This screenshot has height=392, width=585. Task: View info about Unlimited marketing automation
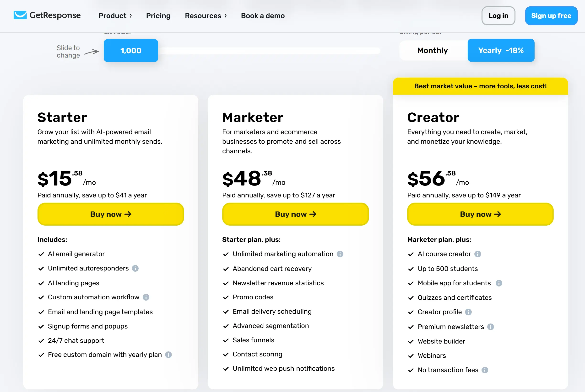point(340,254)
